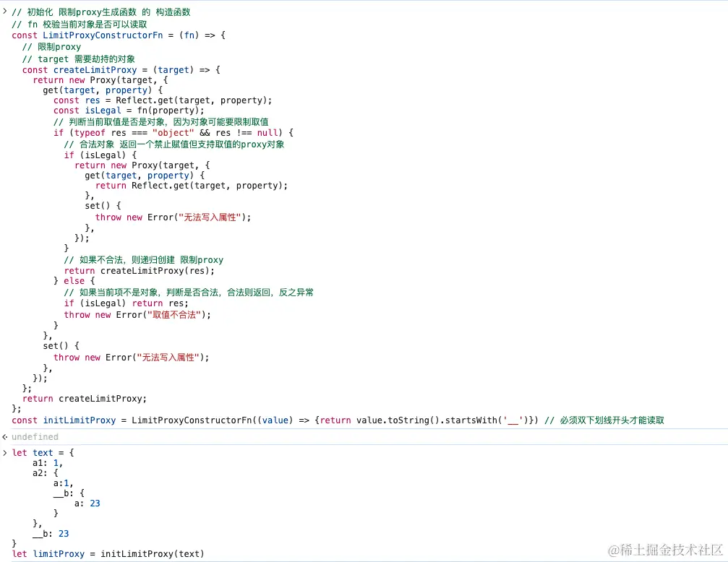Viewport: 728px width, 562px height.
Task: Click the console prompt chevron before the 初始化 comment
Action: click(x=4, y=11)
